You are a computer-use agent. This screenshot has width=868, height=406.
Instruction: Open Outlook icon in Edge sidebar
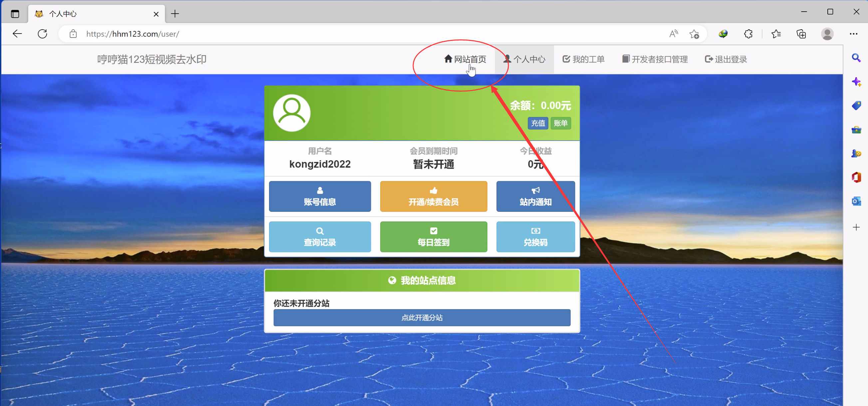pyautogui.click(x=856, y=201)
